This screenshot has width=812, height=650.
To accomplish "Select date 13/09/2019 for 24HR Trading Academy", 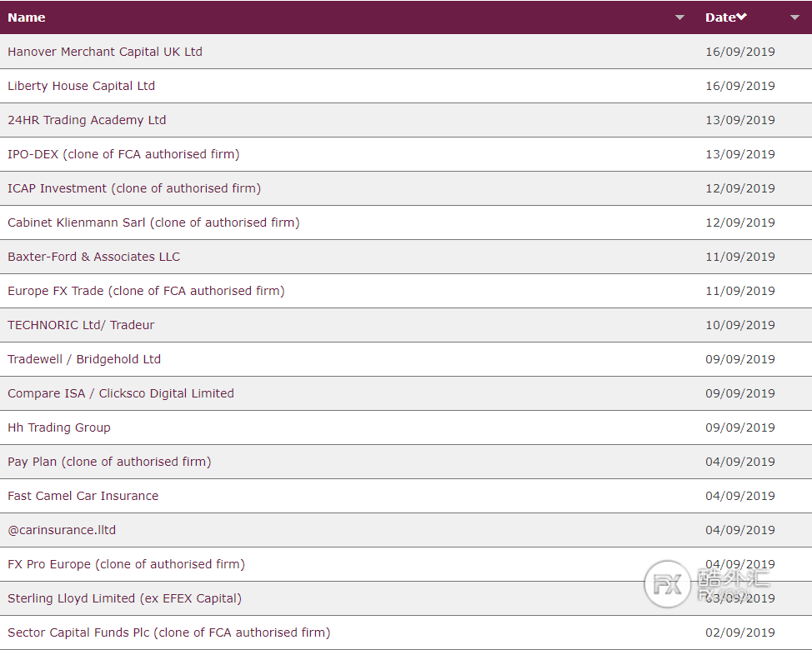I will coord(740,120).
